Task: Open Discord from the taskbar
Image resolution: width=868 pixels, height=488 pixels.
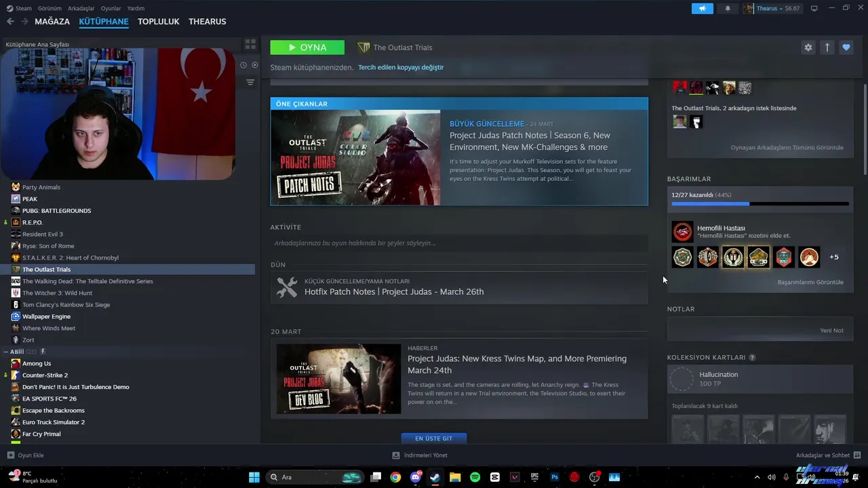Action: coord(416,477)
